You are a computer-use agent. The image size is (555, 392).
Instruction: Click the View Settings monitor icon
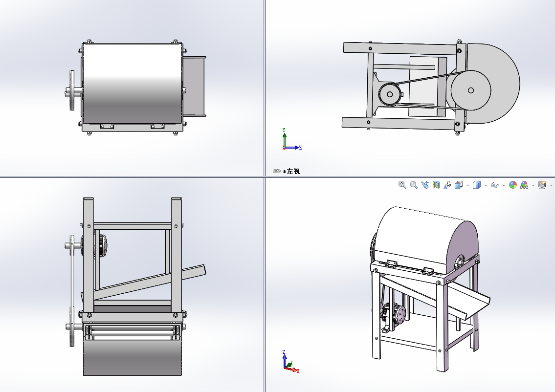pyautogui.click(x=542, y=185)
